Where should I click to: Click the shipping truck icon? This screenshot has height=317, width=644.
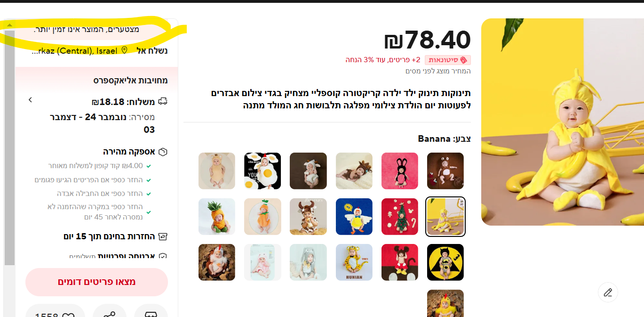[x=163, y=102]
